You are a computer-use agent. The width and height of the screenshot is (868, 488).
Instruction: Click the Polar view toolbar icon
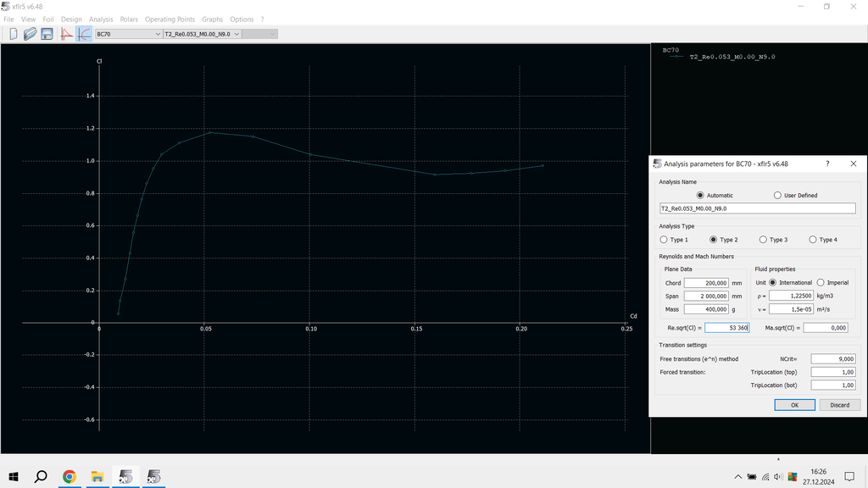[84, 34]
